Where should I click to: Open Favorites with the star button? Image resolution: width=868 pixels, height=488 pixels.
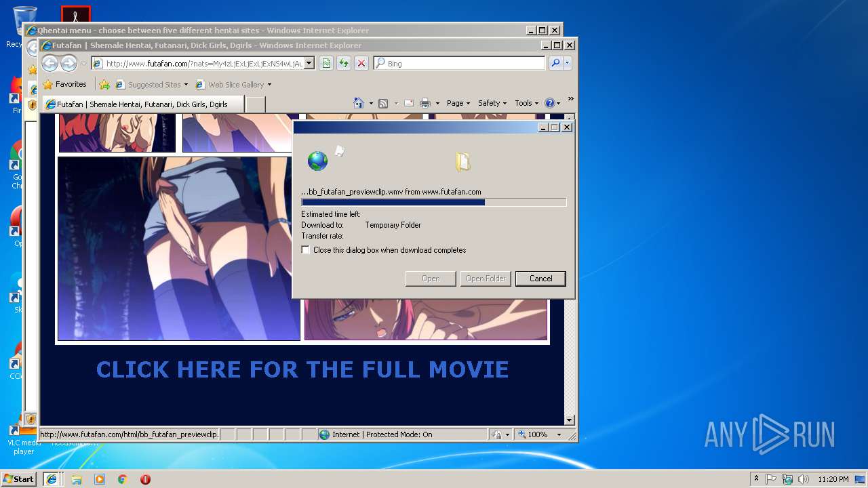(64, 85)
